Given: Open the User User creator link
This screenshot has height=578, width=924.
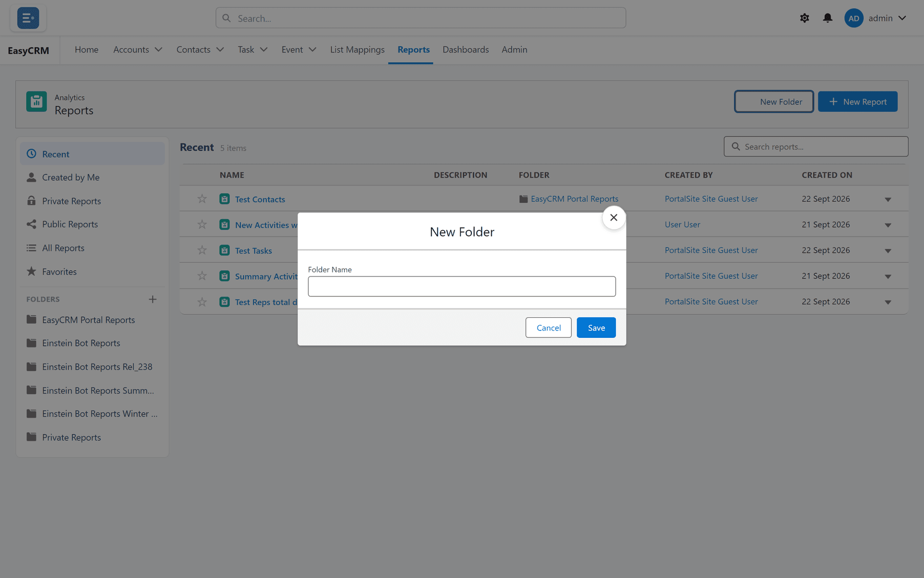Looking at the screenshot, I should click(x=682, y=224).
